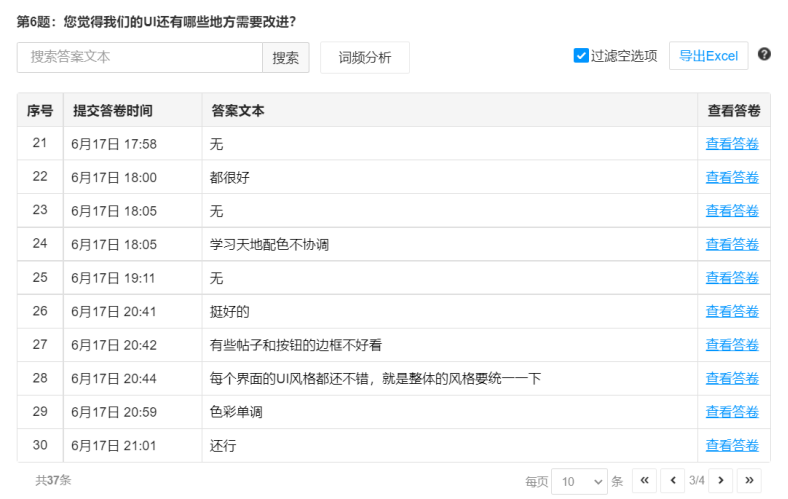788x499 pixels.
Task: Click the help question mark icon
Action: (x=764, y=55)
